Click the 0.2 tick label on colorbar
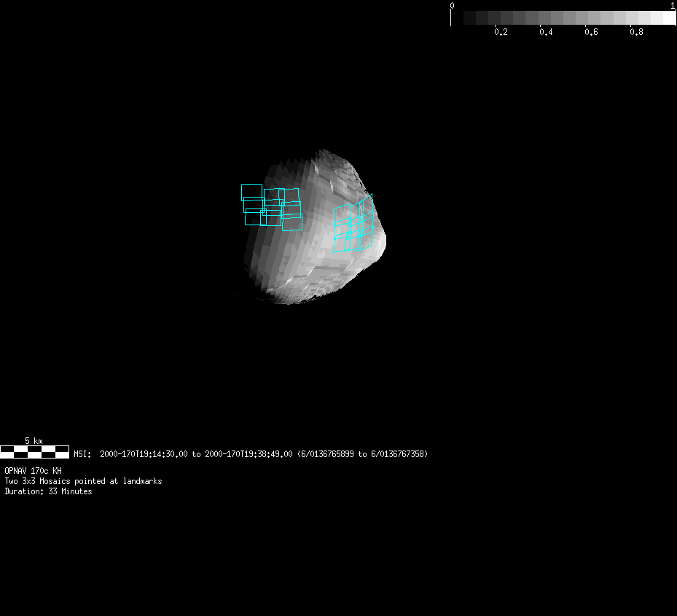 coord(501,33)
